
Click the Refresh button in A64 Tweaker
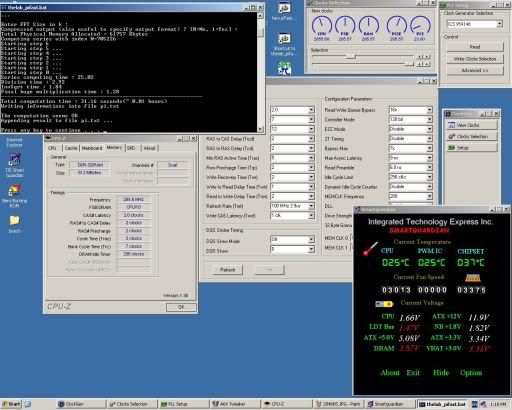pos(227,270)
